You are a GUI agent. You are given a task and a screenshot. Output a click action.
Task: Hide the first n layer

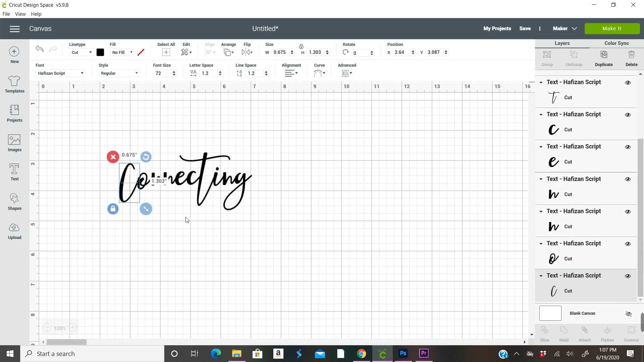(x=628, y=179)
